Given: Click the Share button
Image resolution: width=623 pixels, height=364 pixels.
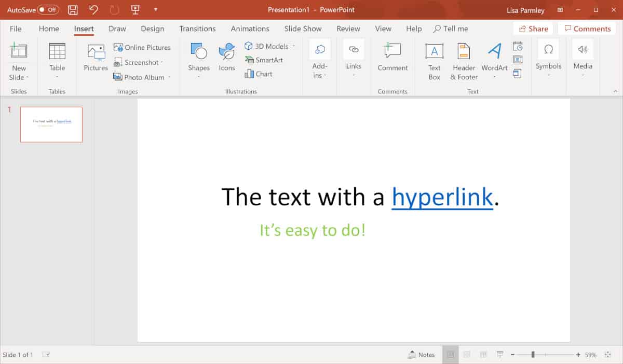Looking at the screenshot, I should pos(533,29).
